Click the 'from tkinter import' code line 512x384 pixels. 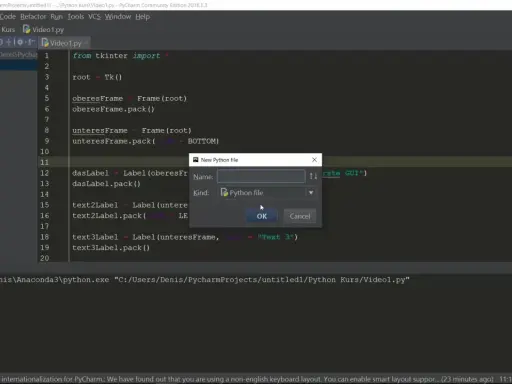(x=121, y=56)
